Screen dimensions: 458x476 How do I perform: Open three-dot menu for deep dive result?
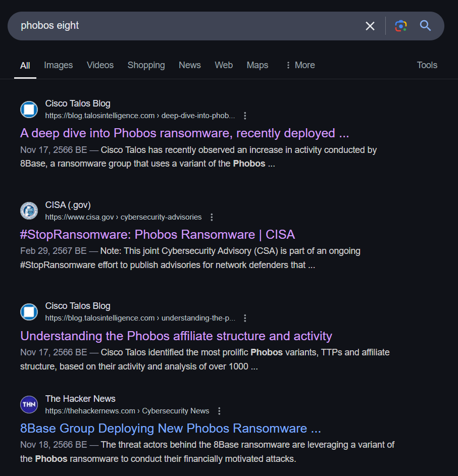coord(245,116)
